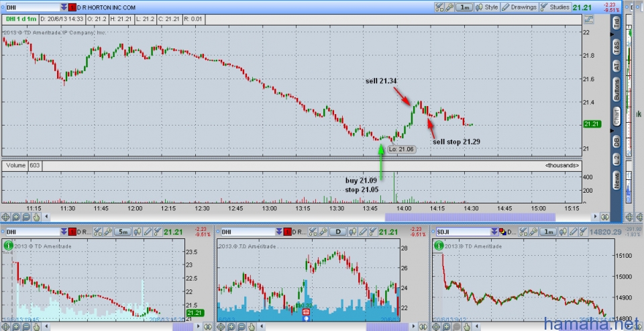644x331 pixels.
Task: Change the 1m timeframe on main DHI chart
Action: (x=464, y=7)
